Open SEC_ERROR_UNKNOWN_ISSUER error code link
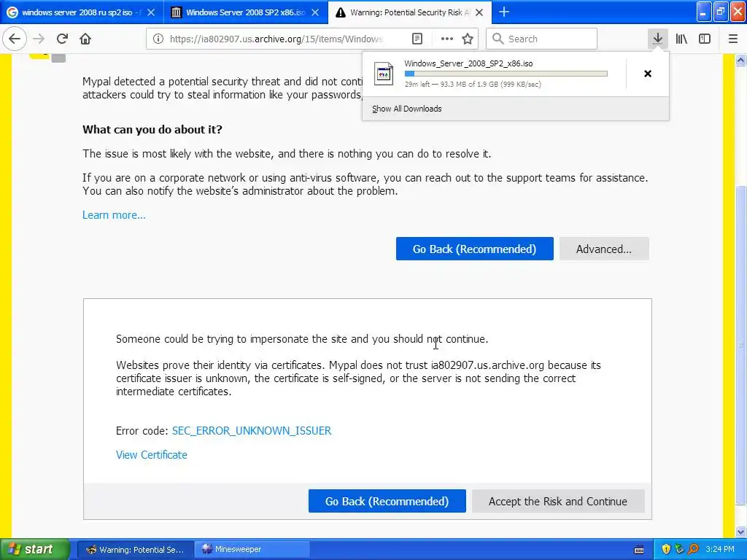 [x=252, y=431]
